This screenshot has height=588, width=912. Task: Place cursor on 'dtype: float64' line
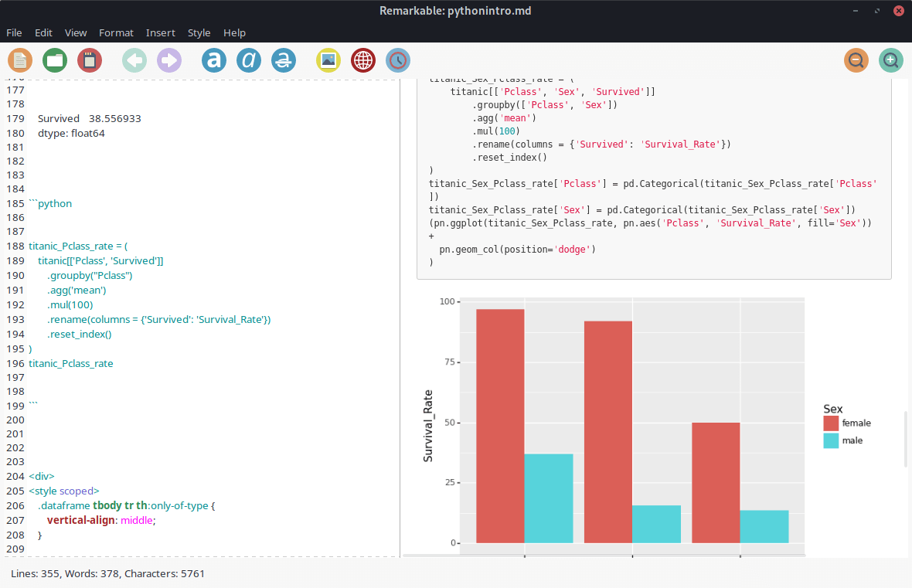coord(71,133)
